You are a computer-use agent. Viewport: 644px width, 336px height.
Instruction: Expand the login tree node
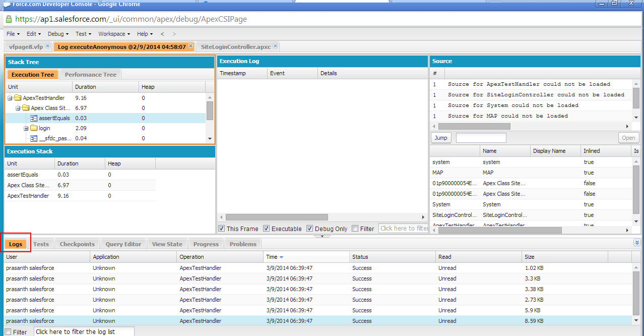click(26, 128)
